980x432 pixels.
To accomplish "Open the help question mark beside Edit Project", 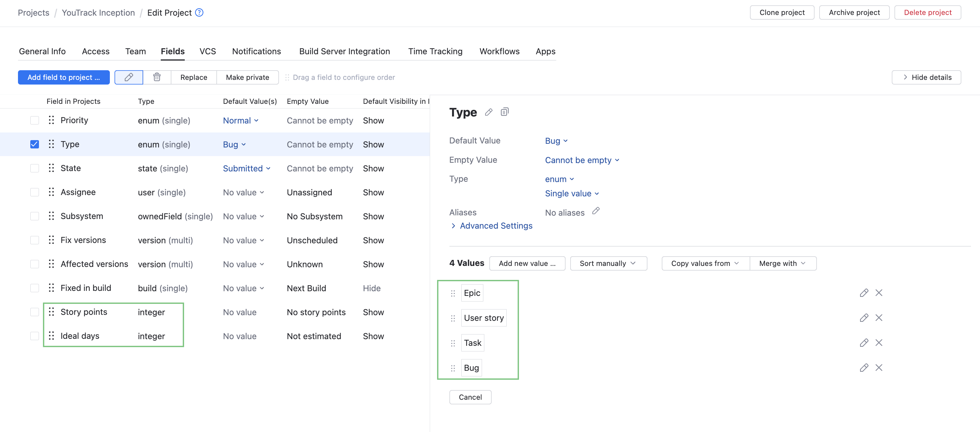I will point(199,12).
